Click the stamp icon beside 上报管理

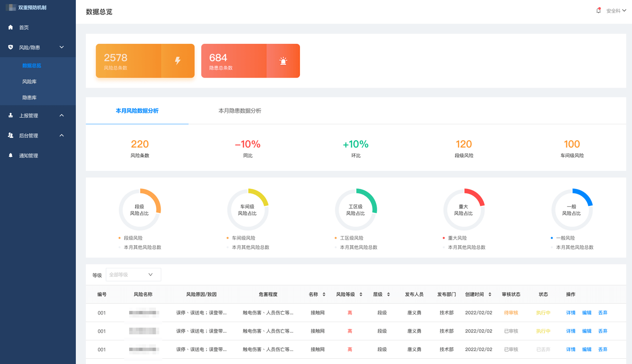click(x=11, y=115)
